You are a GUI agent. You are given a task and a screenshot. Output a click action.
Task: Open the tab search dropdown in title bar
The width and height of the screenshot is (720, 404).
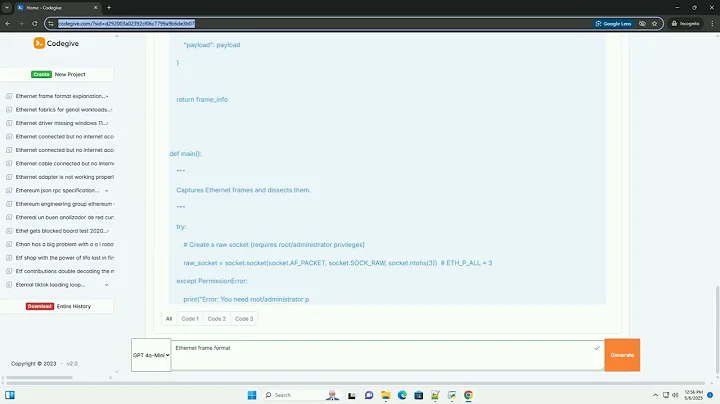click(x=7, y=7)
